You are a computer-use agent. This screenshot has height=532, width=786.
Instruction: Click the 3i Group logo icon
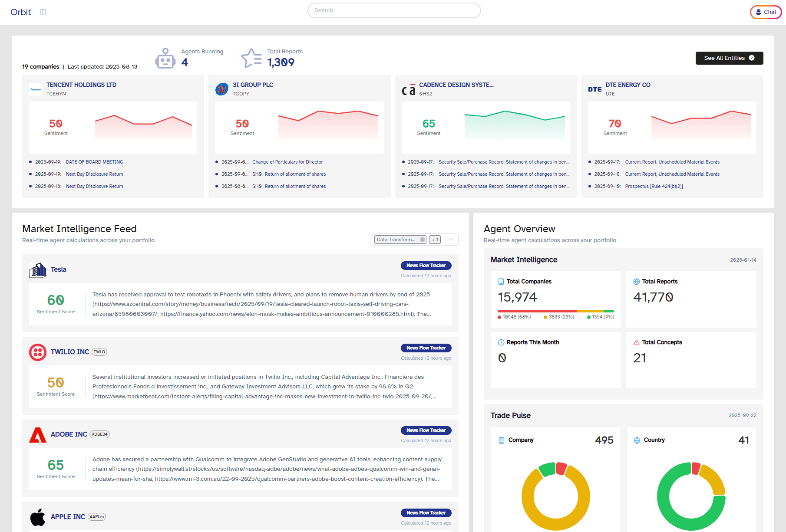click(222, 89)
